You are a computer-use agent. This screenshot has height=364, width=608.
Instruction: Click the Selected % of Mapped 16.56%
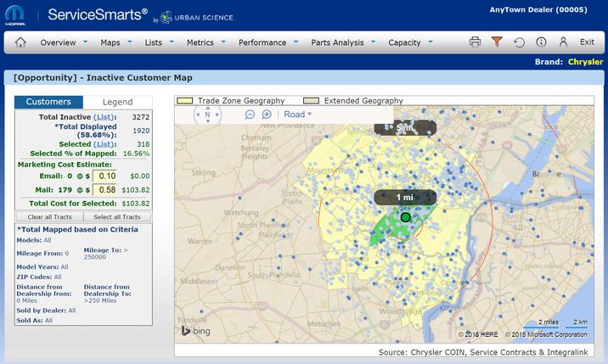[136, 154]
